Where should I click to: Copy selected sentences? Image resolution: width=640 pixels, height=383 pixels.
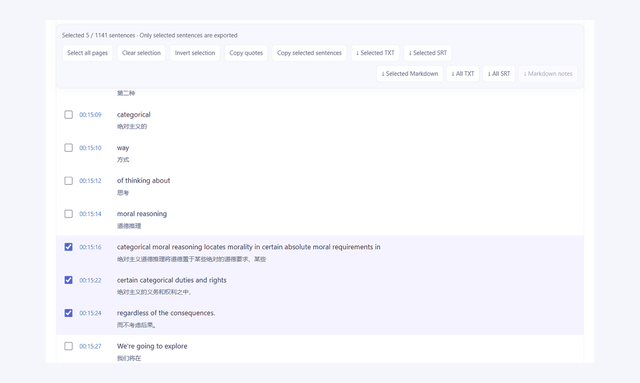[309, 53]
